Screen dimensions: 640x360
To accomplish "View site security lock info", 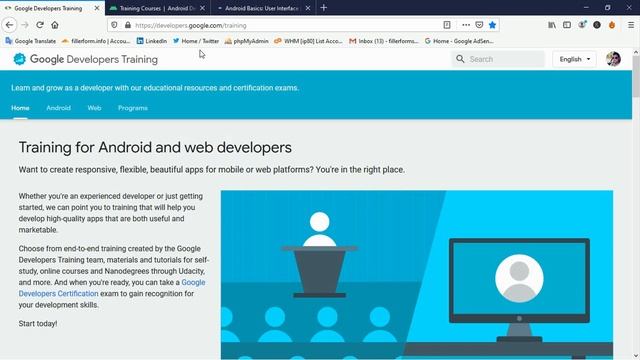I will (128, 25).
